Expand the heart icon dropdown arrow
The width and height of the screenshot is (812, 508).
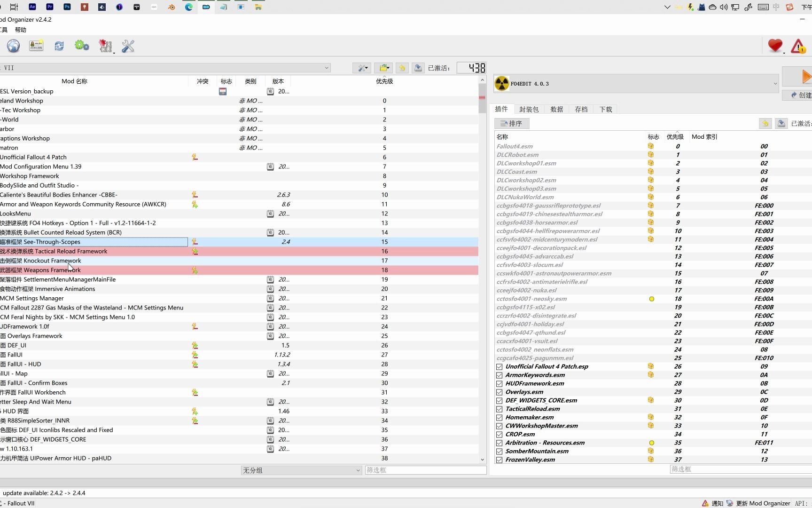pyautogui.click(x=784, y=53)
